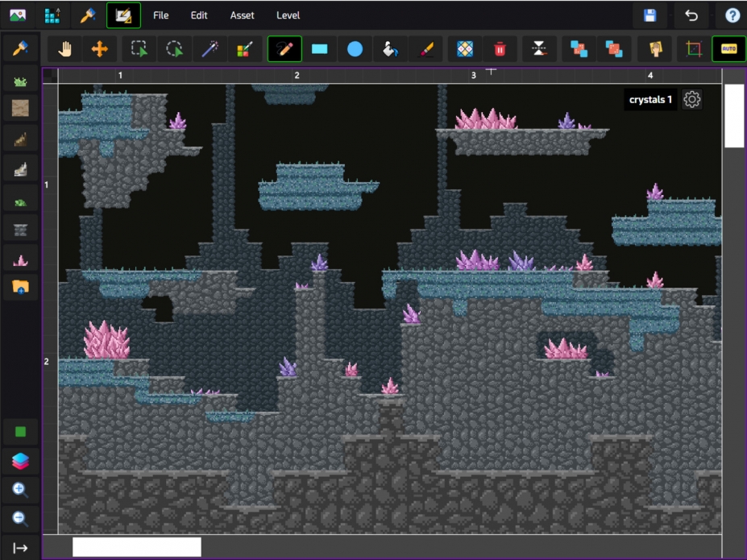Choose the blue circle shape tool
Viewport: 747px width, 560px height.
(x=355, y=49)
